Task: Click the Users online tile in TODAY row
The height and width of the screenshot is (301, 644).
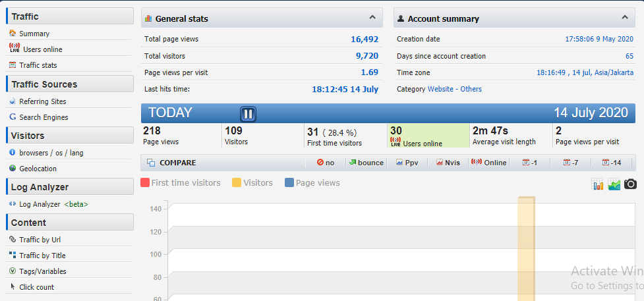Action: tap(428, 136)
